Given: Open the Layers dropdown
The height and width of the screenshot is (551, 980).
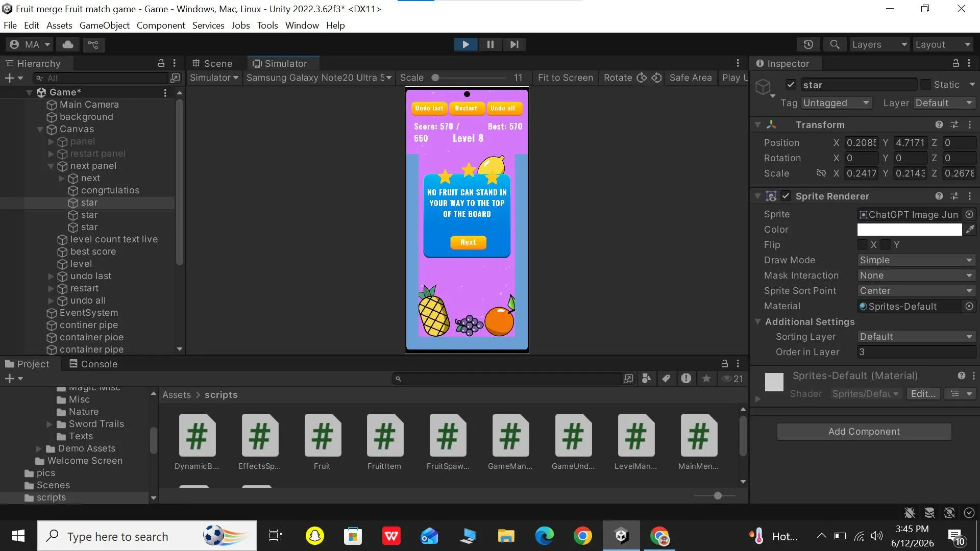Looking at the screenshot, I should click(879, 44).
